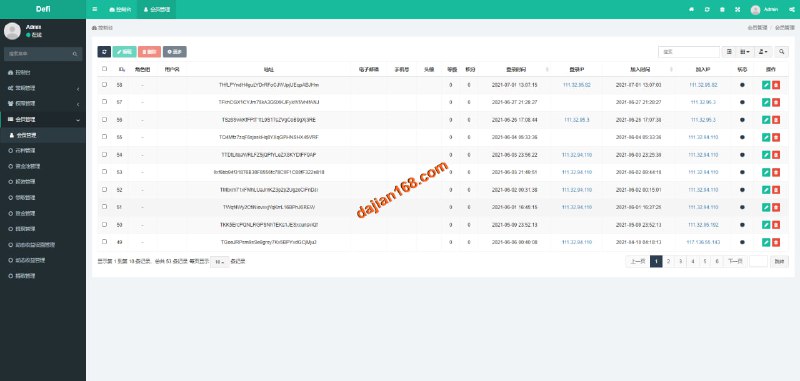Switch to the active header tab with user icon
Viewport: 800px width, 381px height.
(x=157, y=9)
